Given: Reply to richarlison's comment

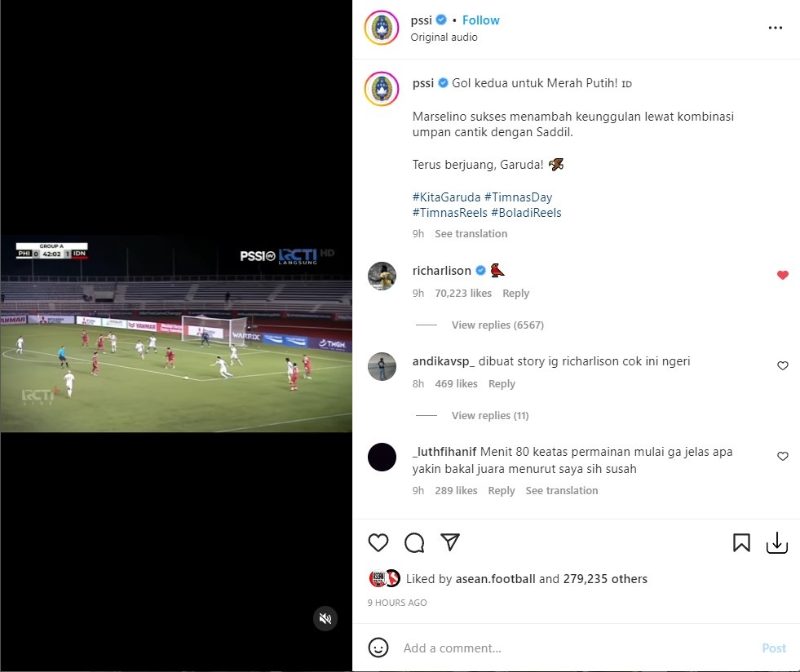Looking at the screenshot, I should (516, 294).
